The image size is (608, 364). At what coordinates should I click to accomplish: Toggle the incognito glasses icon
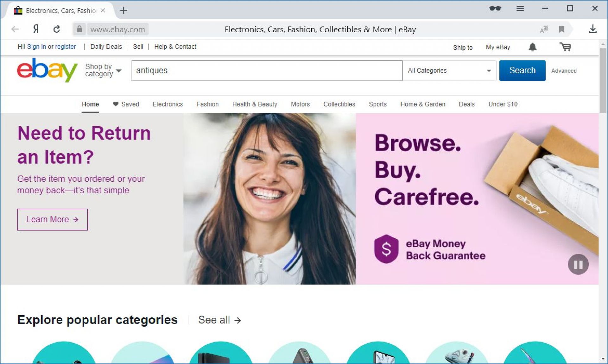point(495,9)
